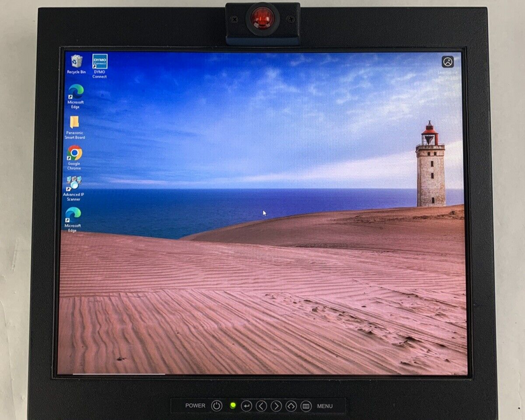The image size is (525, 420).
Task: Click the green power LED indicator
Action: tap(232, 405)
